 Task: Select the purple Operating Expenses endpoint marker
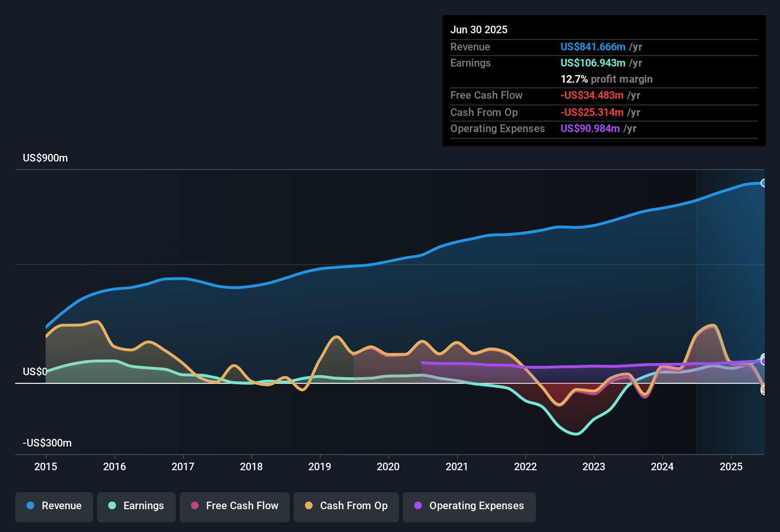763,361
